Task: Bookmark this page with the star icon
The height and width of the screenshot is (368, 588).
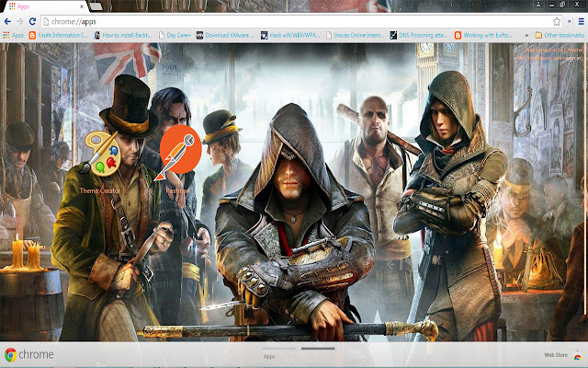Action: coord(557,22)
